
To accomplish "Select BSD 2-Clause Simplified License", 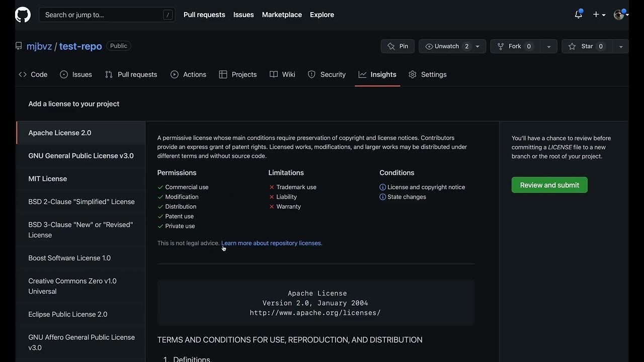I will coord(80,202).
